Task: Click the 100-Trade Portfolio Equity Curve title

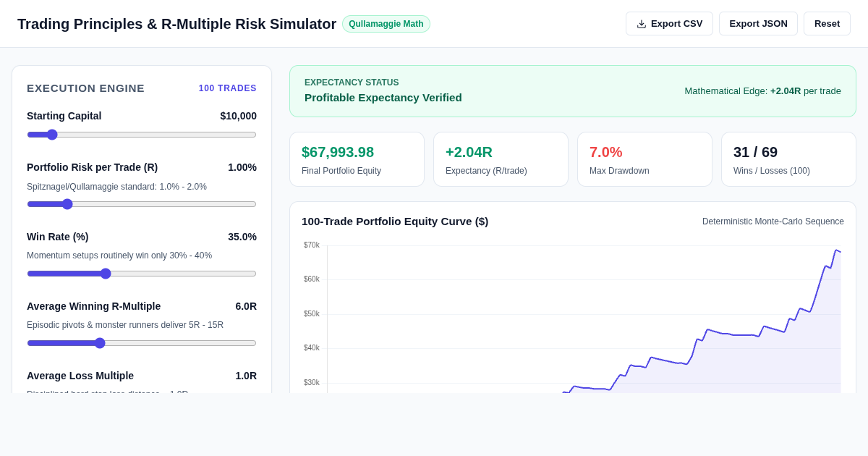Action: click(x=395, y=221)
